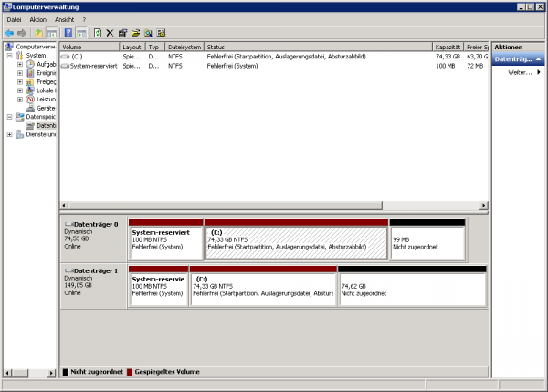Click the blue Help icon in toolbar
Image resolution: width=548 pixels, height=392 pixels.
pos(68,33)
